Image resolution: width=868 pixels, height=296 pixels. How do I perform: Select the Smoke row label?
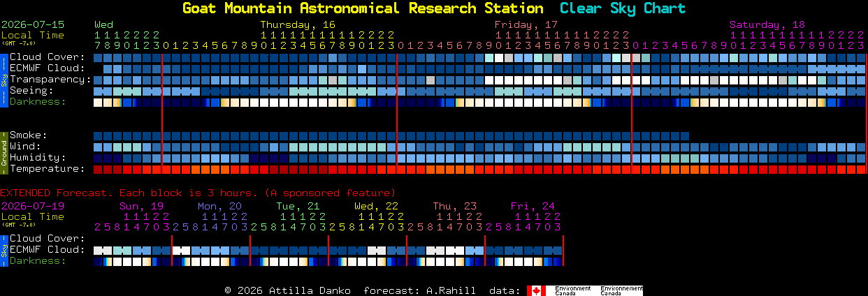[x=29, y=135]
